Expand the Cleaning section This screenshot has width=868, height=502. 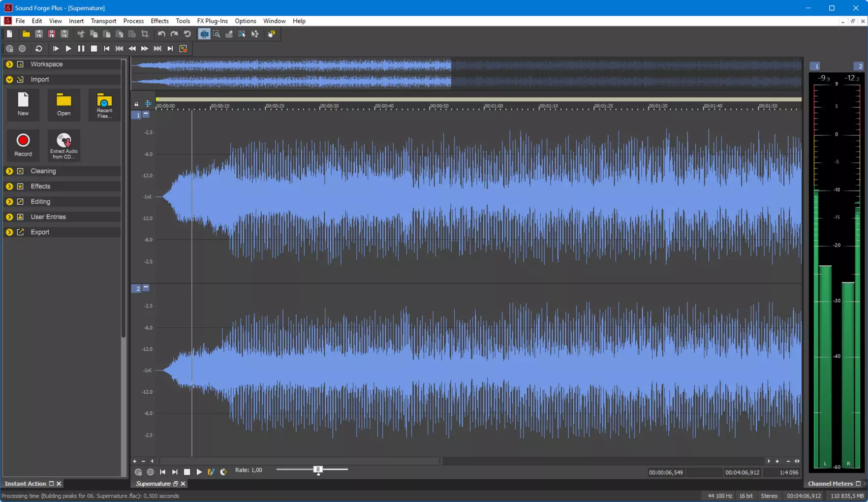[9, 171]
